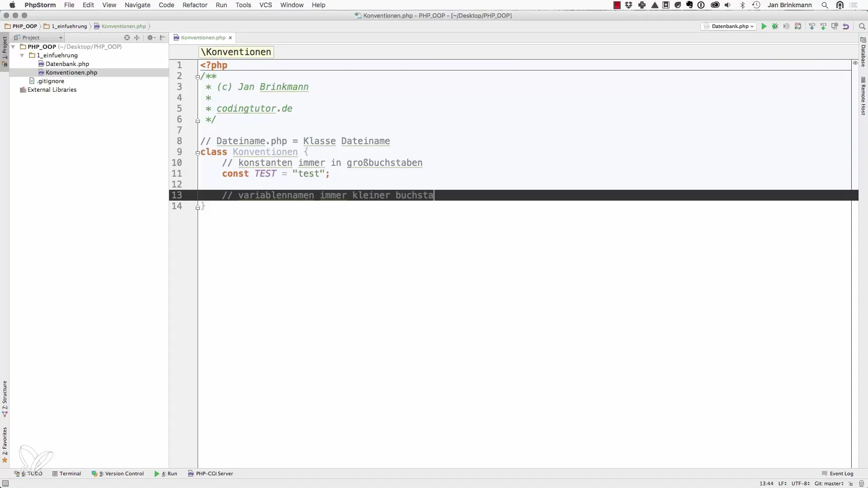Open Datenbank.php in the project tree
868x488 pixels.
67,64
